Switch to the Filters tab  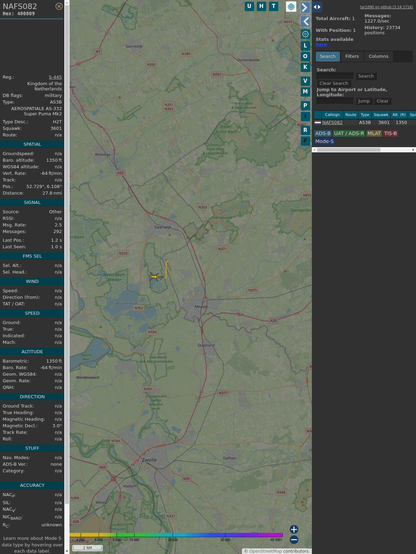click(352, 56)
